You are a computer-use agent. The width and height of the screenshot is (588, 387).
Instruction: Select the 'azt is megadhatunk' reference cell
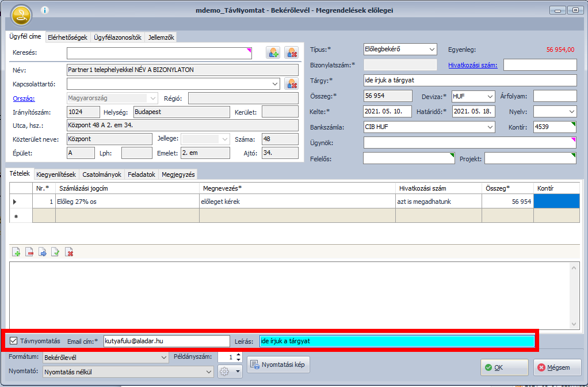(x=438, y=202)
